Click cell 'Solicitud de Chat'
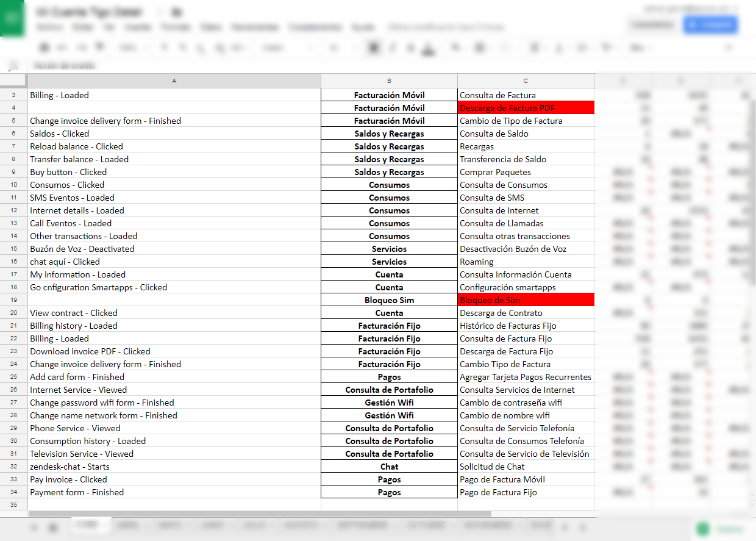The image size is (756, 541). pos(526,467)
